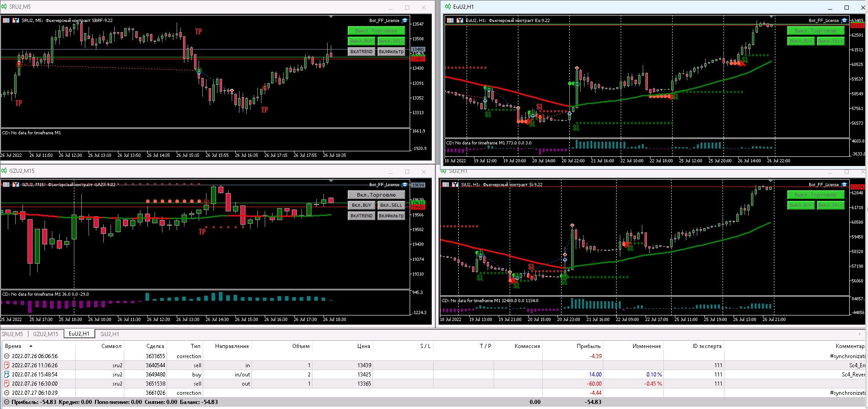Screen dimensions: 868x409
Task: Click Выкл.SELL on the SiU2,H1 chart
Action: coord(831,205)
